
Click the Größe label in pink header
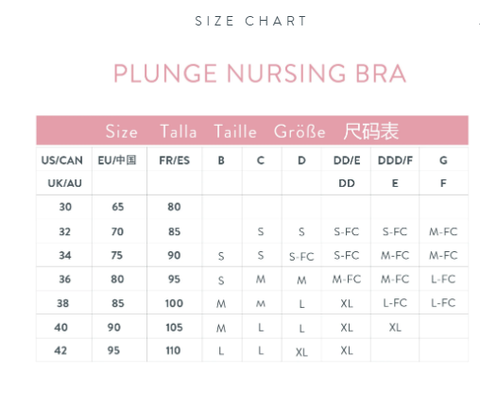pyautogui.click(x=299, y=131)
